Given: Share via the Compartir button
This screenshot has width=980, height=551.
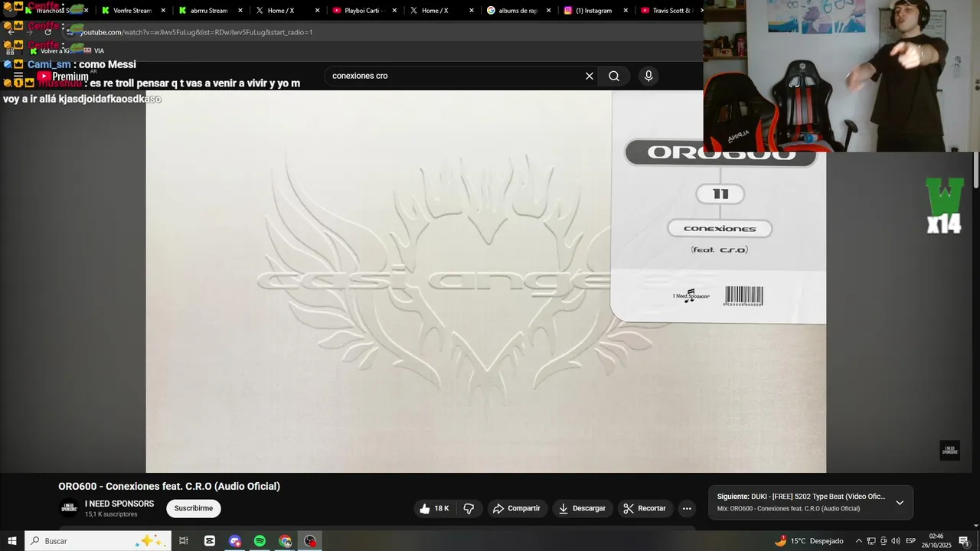Looking at the screenshot, I should coord(517,508).
